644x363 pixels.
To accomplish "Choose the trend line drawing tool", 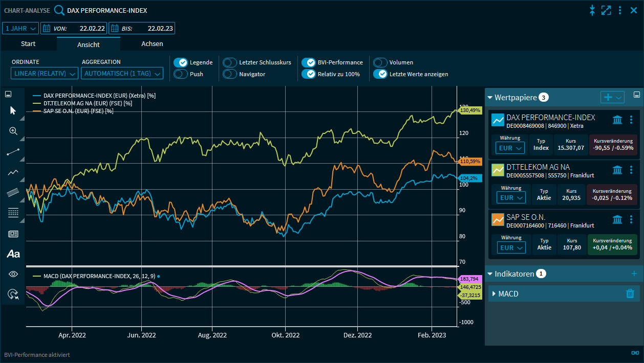I will click(x=13, y=151).
